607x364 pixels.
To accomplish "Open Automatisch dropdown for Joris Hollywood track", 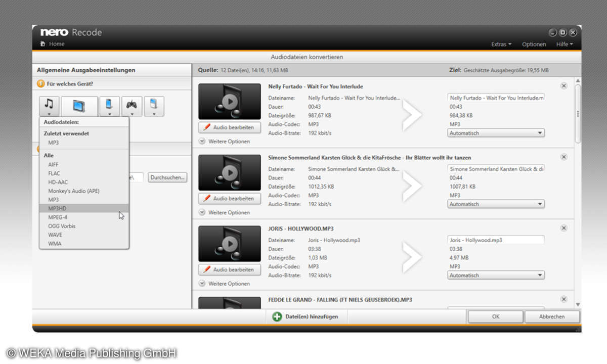I will pos(496,276).
